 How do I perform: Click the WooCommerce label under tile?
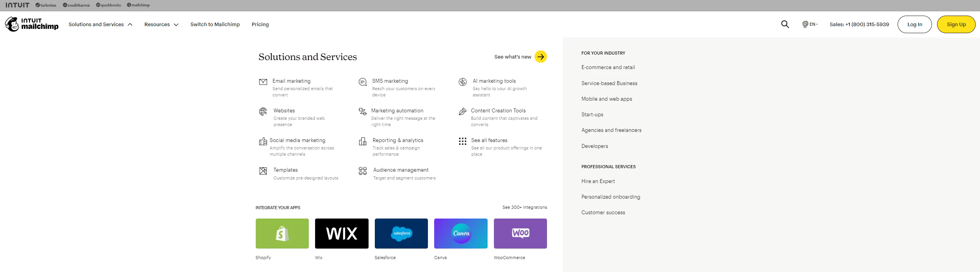[509, 258]
